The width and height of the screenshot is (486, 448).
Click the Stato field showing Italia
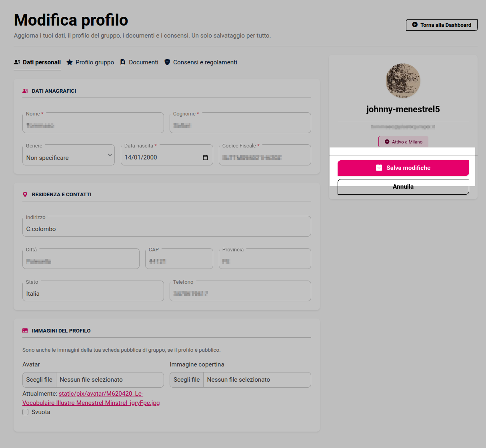pos(93,291)
